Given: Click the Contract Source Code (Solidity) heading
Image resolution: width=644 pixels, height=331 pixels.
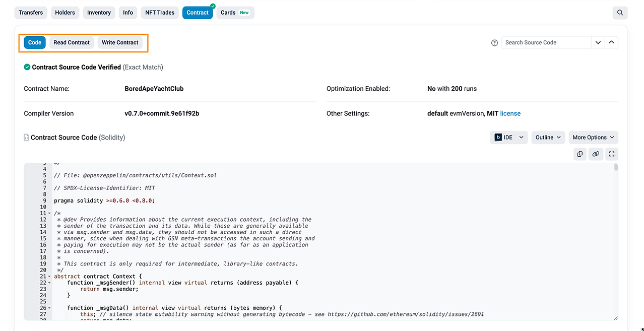Looking at the screenshot, I should pos(78,138).
